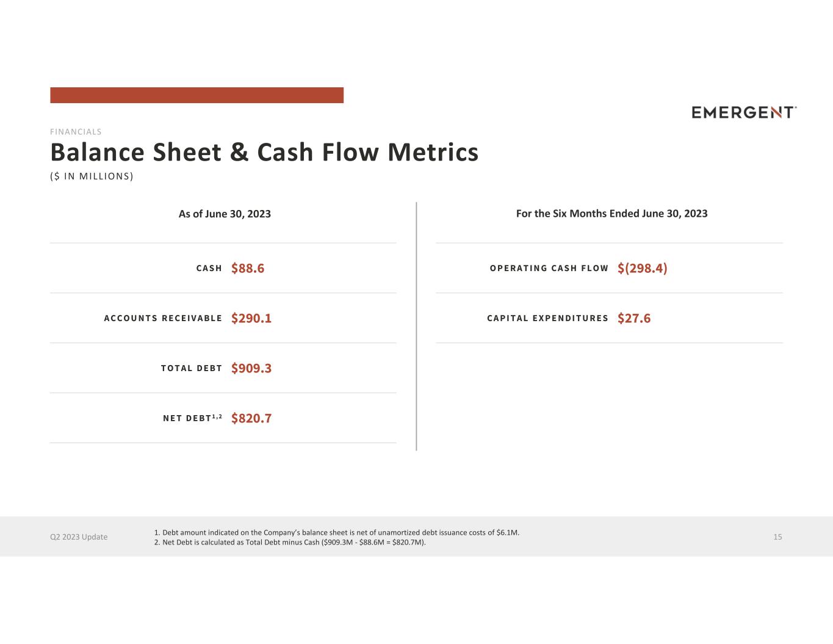The width and height of the screenshot is (833, 644).
Task: Click the Capital Expenditures label
Action: click(548, 318)
